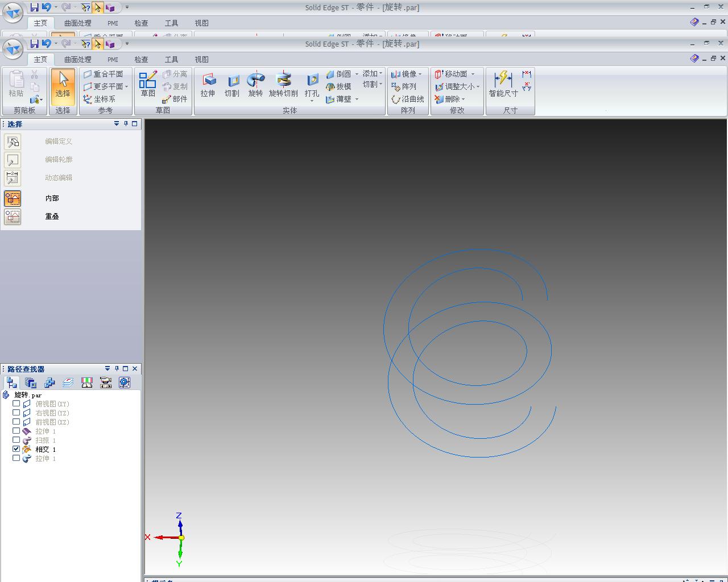
Task: Open the 曲面处理 ribbon tab in front window
Action: tap(77, 59)
